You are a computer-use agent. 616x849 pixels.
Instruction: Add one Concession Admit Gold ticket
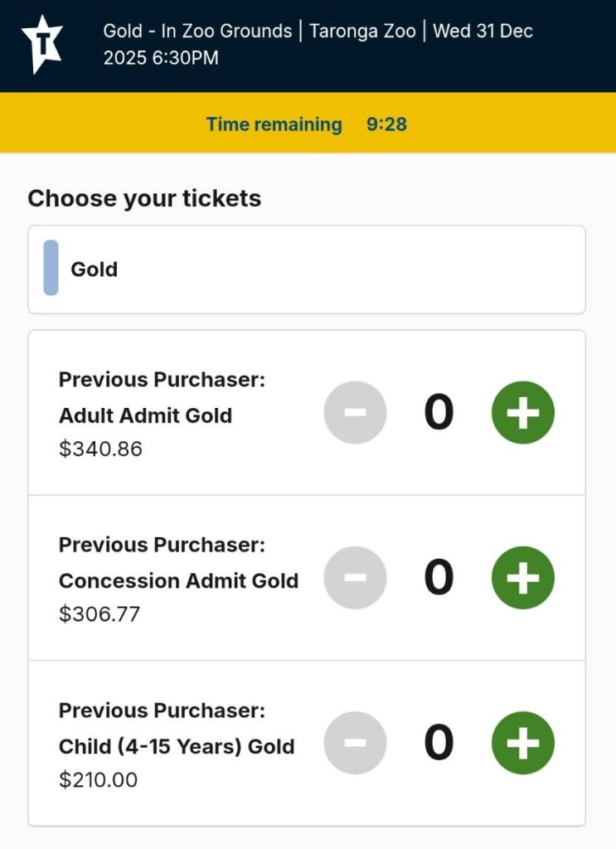click(522, 578)
